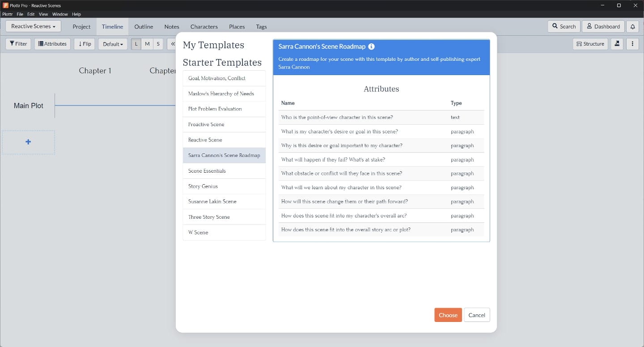Select small timeline size S

(x=158, y=44)
